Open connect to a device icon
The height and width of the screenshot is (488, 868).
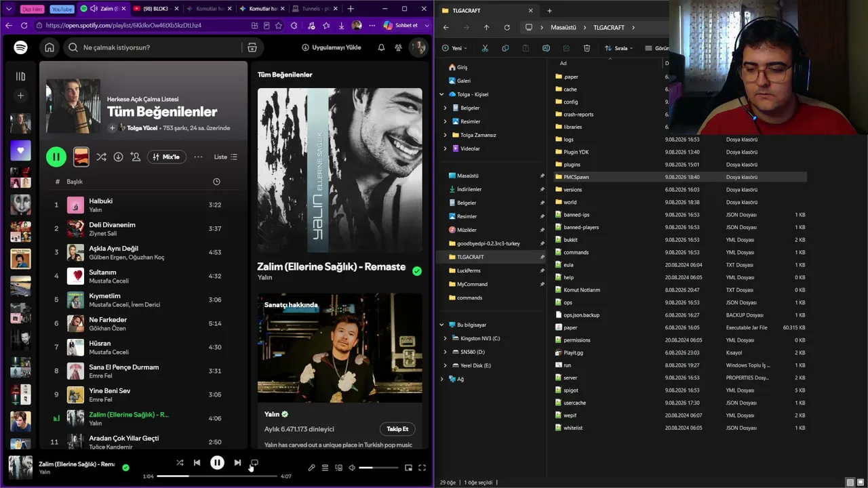tap(338, 468)
